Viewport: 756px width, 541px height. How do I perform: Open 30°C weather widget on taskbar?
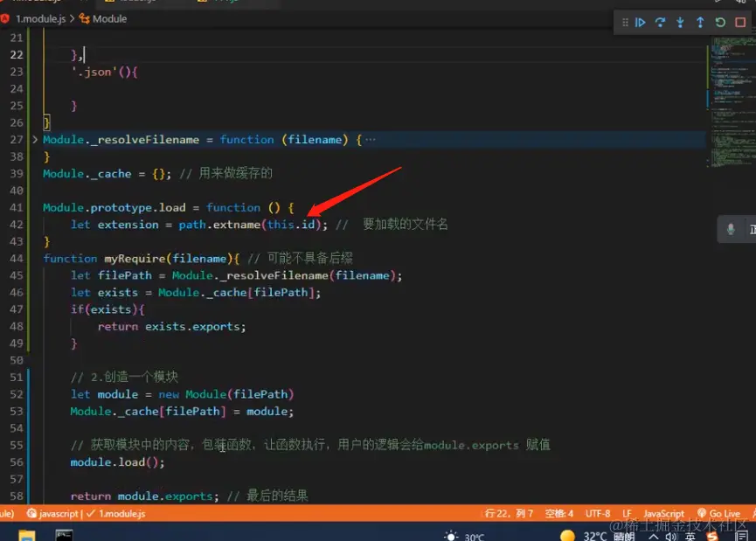tap(464, 536)
